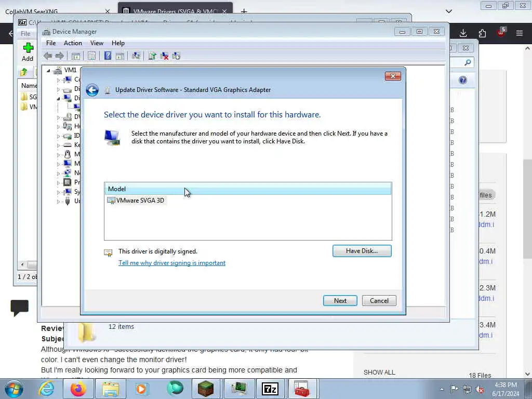Open the File menu in 7-Zip
This screenshot has height=399, width=532.
click(x=25, y=34)
